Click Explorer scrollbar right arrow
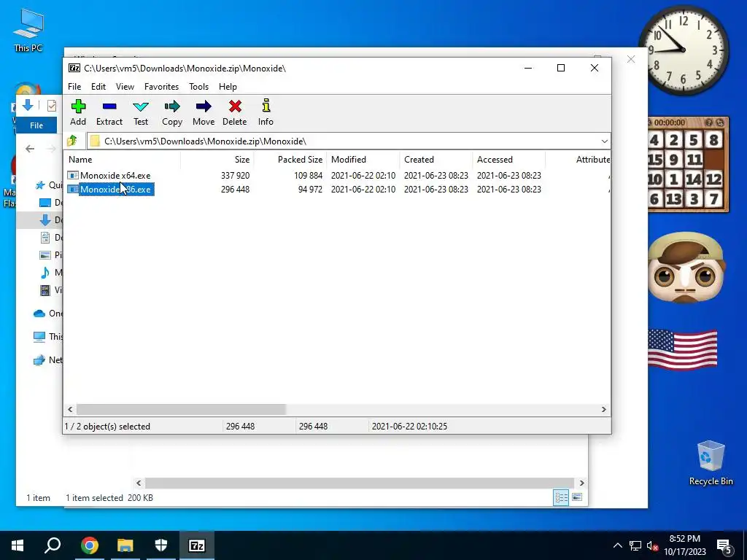 pyautogui.click(x=581, y=483)
